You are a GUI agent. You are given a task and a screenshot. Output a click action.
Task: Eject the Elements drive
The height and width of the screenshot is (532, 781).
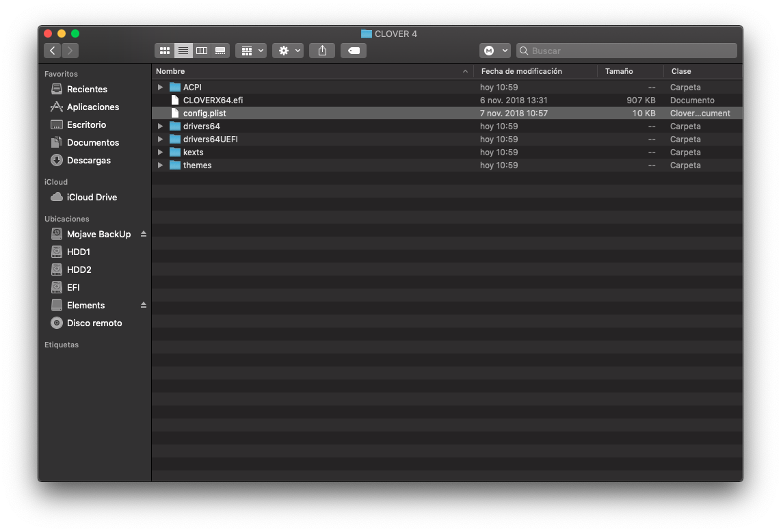[144, 305]
